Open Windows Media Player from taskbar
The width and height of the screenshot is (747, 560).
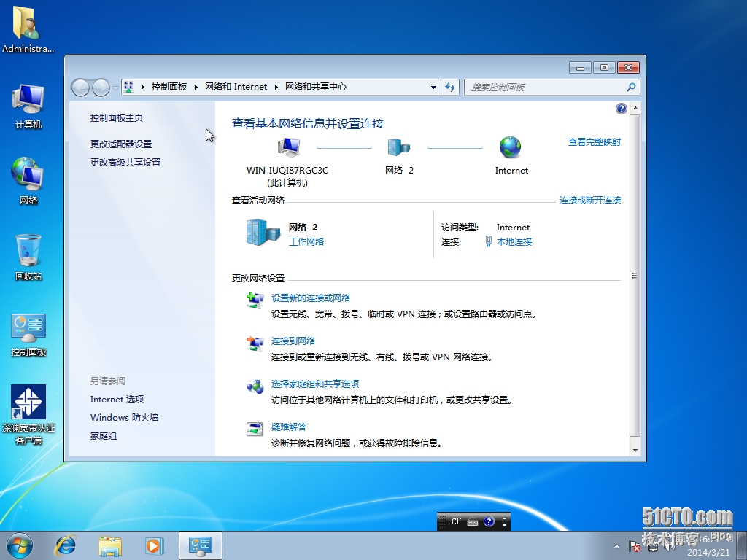(155, 545)
